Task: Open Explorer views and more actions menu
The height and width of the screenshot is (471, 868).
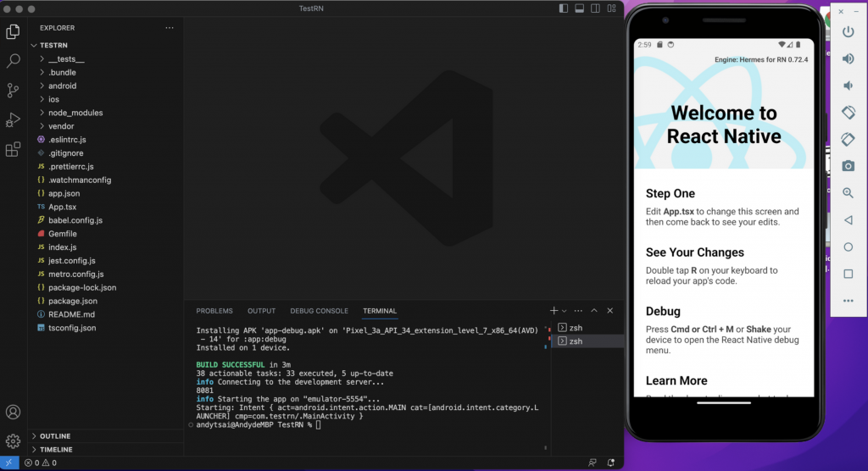Action: pos(170,28)
